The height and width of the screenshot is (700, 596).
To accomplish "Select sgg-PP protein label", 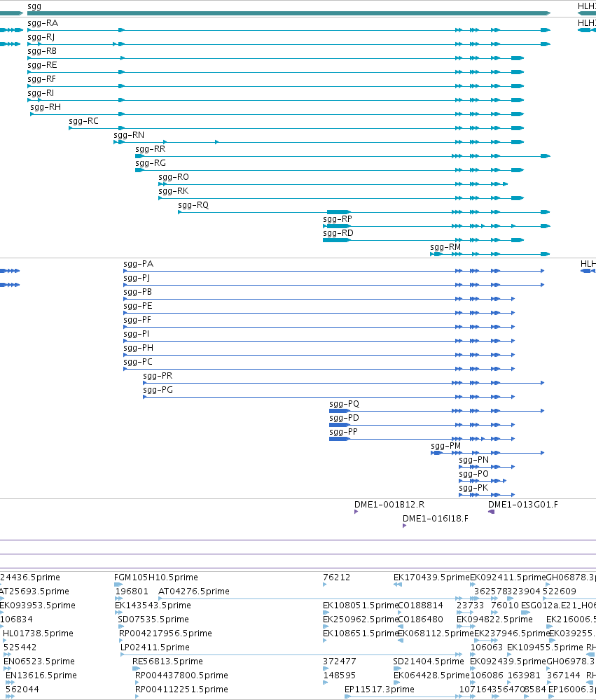I will click(343, 432).
